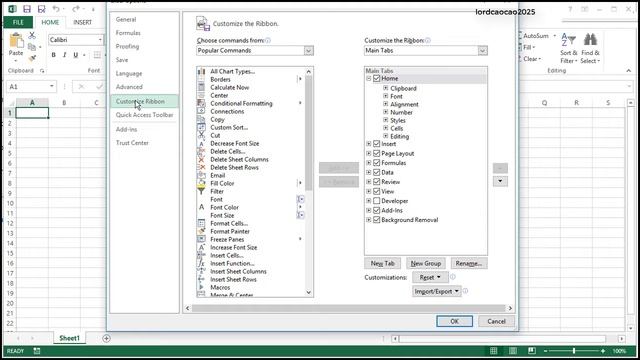The width and height of the screenshot is (640, 360).
Task: Select the Copy command icon in list
Action: tap(201, 119)
